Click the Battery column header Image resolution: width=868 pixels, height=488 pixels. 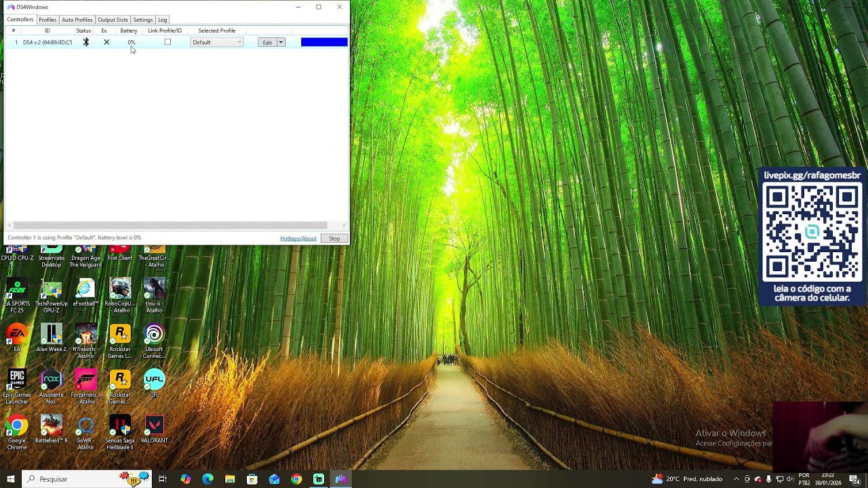click(x=129, y=30)
